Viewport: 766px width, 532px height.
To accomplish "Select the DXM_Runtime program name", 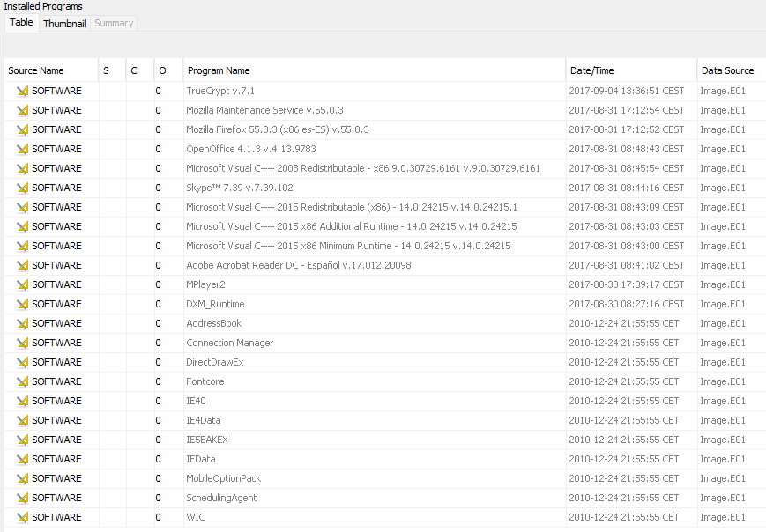I will tap(215, 304).
